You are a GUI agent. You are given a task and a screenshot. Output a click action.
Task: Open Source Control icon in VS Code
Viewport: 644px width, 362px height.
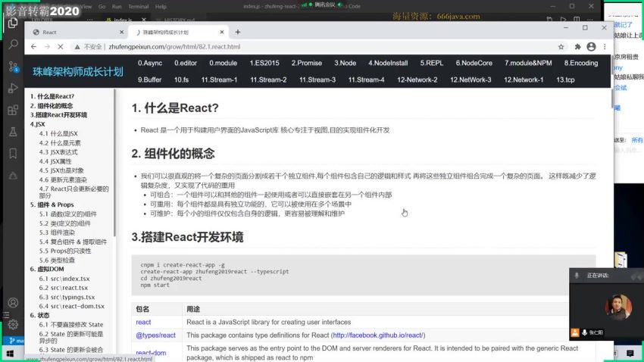tap(13, 67)
